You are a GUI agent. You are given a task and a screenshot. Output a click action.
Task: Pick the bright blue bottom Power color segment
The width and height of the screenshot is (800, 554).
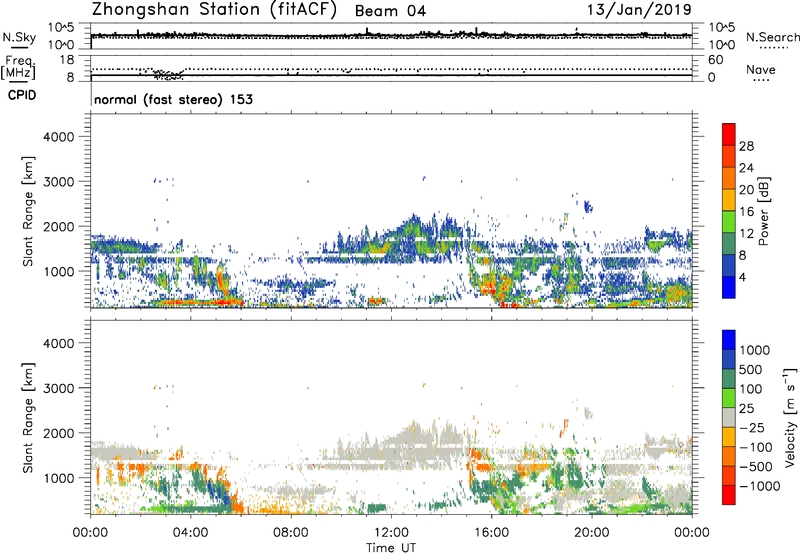click(x=729, y=288)
